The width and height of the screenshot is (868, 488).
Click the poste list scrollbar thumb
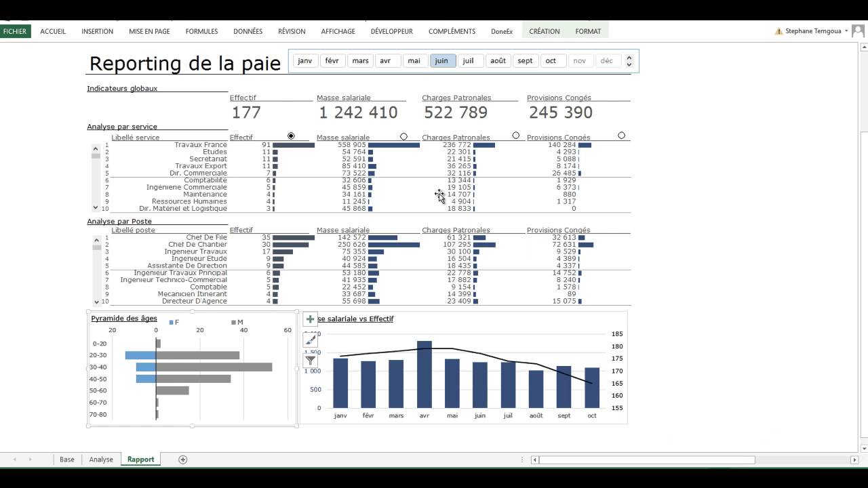(96, 247)
